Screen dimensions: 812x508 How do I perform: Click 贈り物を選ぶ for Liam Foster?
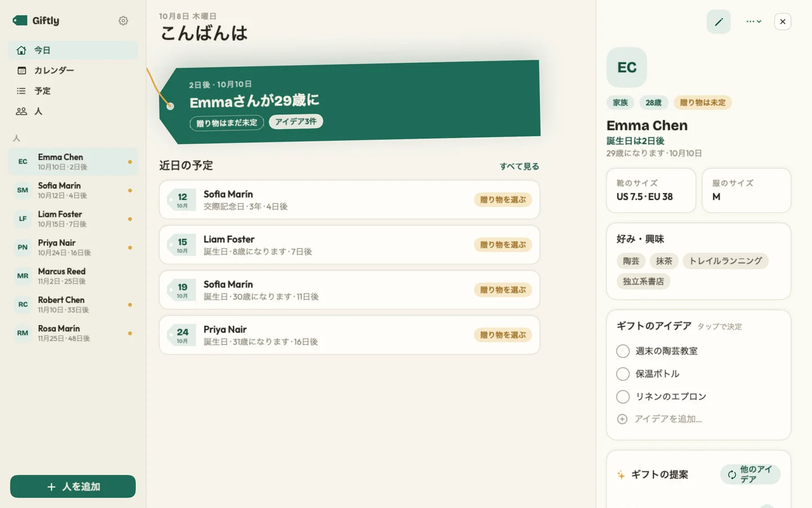point(503,245)
